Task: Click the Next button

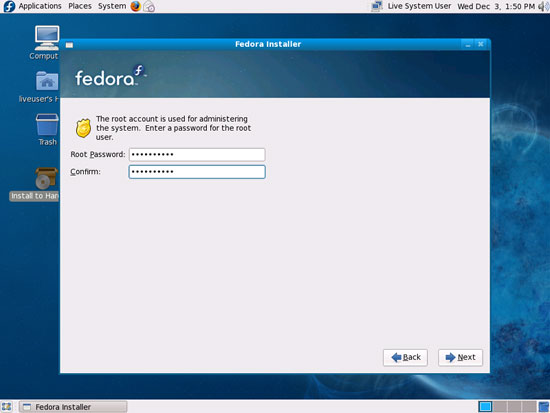Action: (x=460, y=358)
